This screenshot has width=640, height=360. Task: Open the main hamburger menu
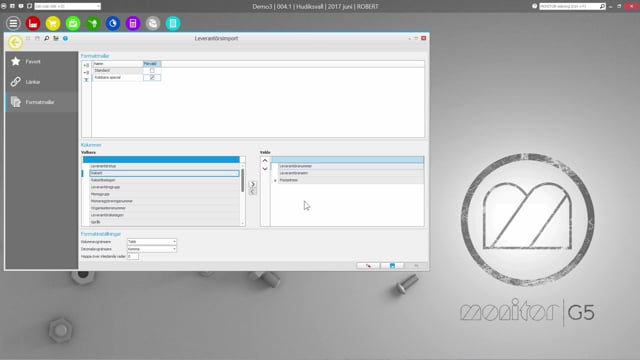pyautogui.click(x=13, y=23)
